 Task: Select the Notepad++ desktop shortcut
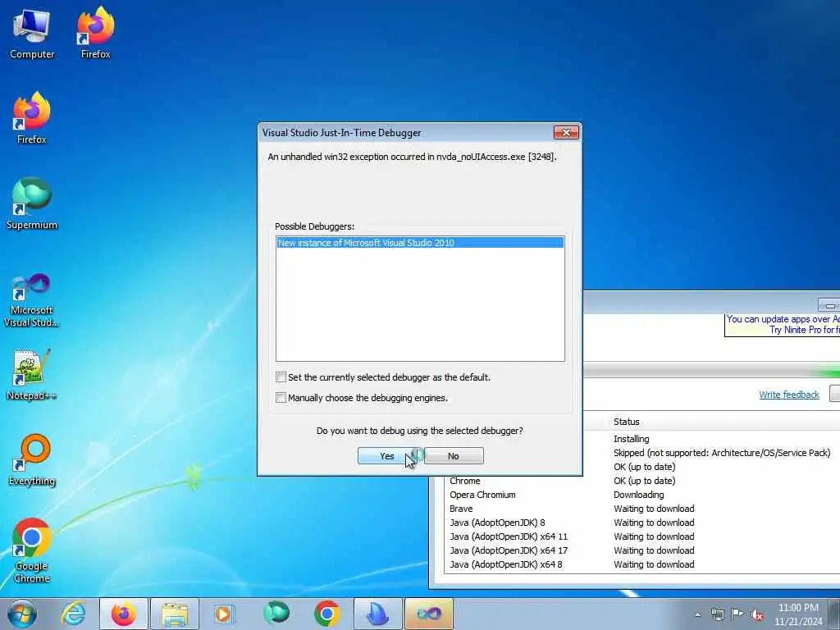pos(32,374)
